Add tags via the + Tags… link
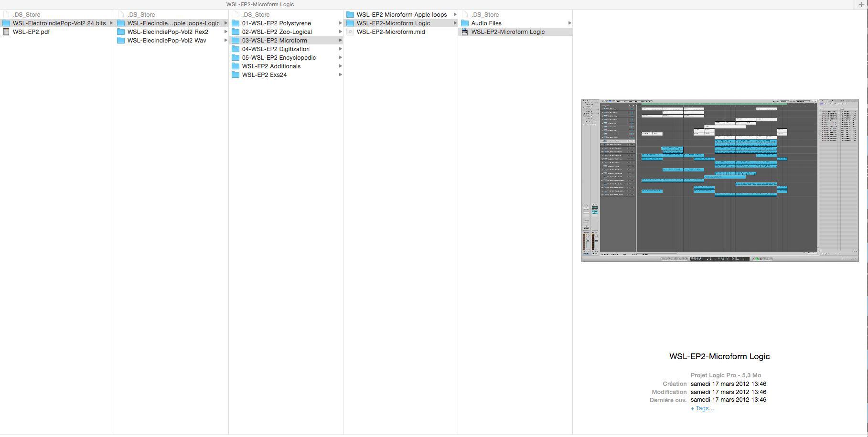Image resolution: width=868 pixels, height=437 pixels. click(x=702, y=408)
